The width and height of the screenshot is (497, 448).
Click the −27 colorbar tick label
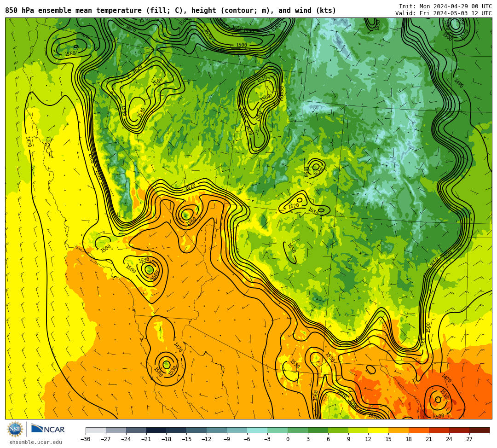pos(106,439)
